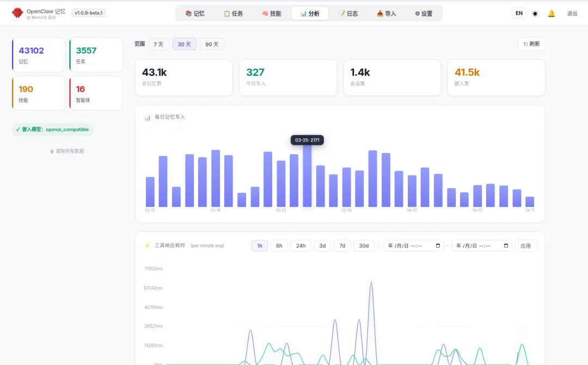588x365 pixels.
Task: Click the 刷新 refresh button
Action: pos(531,44)
